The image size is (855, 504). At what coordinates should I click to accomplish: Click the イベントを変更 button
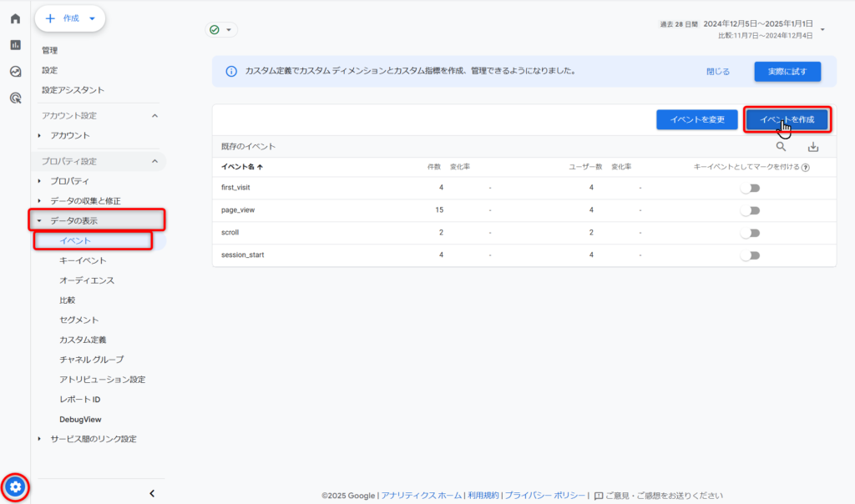[x=696, y=120]
